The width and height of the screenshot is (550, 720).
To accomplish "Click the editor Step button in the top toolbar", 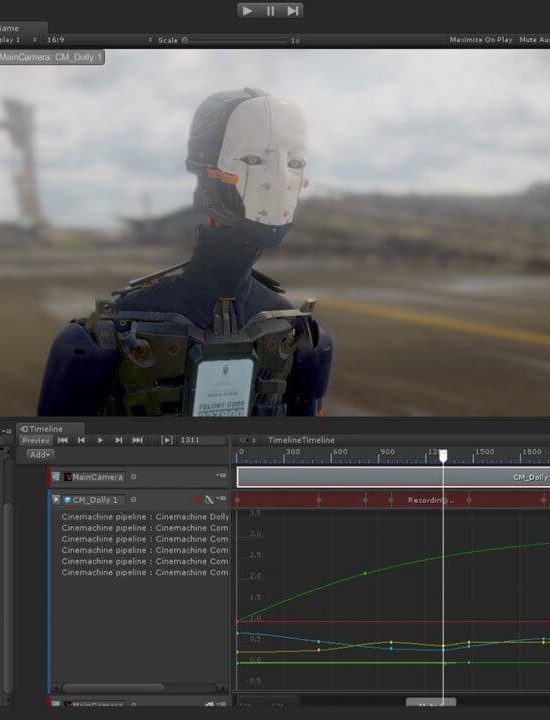I will click(292, 10).
